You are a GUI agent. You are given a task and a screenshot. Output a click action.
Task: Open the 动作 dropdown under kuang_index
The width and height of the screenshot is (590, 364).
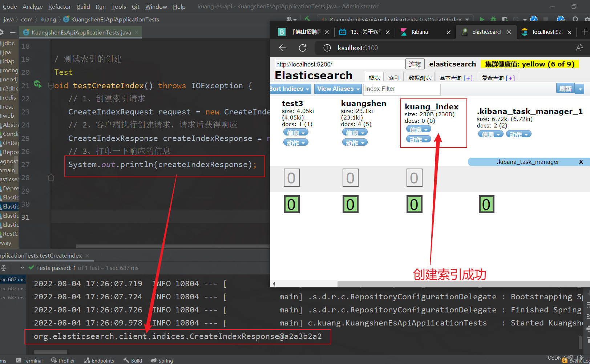click(419, 139)
